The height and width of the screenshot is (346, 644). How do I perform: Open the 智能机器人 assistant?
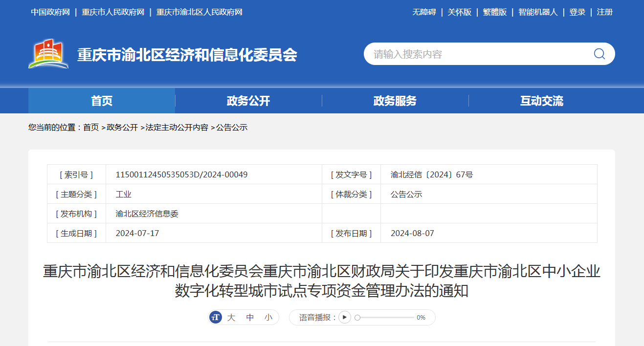[538, 12]
